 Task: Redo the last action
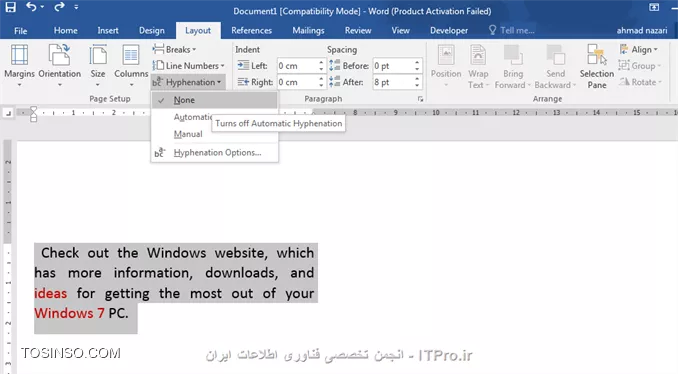59,7
